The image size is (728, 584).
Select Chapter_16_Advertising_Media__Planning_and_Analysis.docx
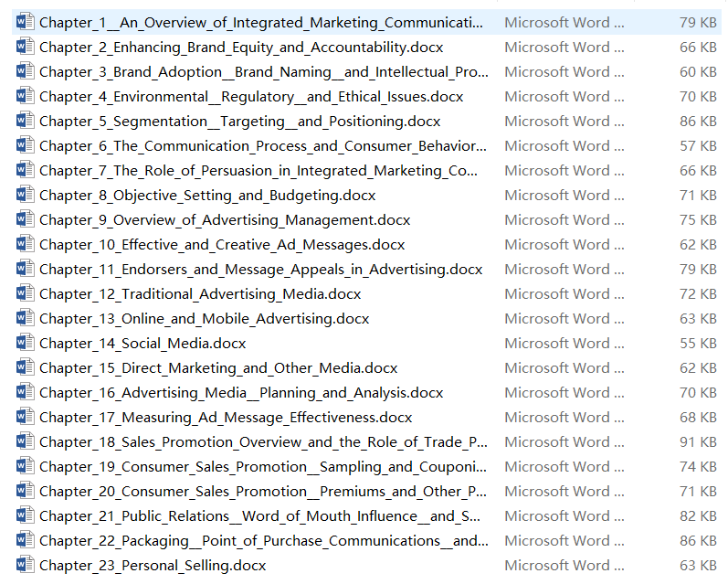pyautogui.click(x=241, y=392)
